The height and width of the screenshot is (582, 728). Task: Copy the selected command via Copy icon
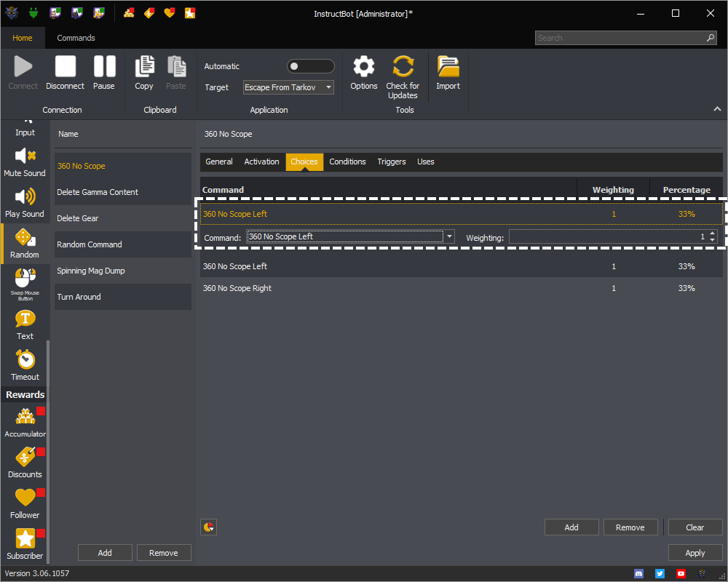(144, 66)
